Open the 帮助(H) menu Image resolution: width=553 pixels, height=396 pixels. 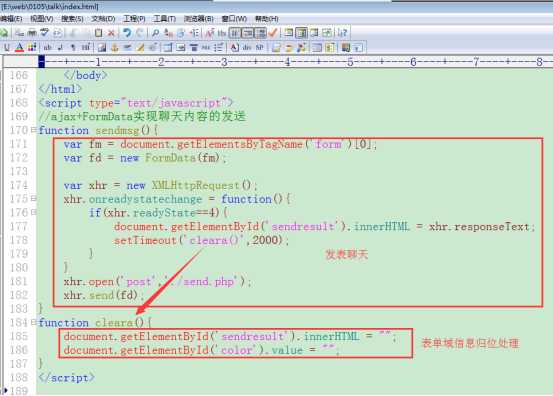[267, 19]
